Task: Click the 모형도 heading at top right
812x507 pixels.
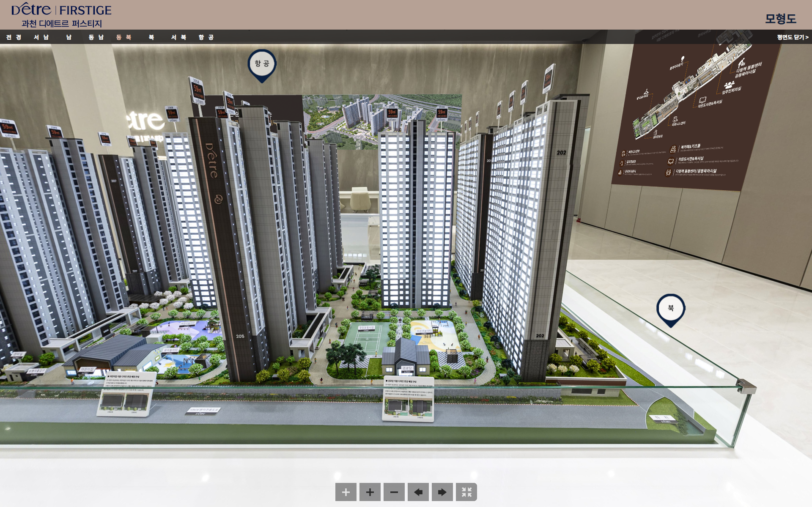Action: click(780, 19)
